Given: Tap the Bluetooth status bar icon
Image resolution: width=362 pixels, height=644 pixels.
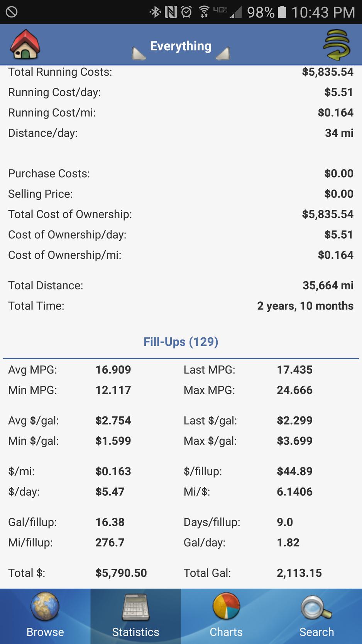Looking at the screenshot, I should (155, 12).
